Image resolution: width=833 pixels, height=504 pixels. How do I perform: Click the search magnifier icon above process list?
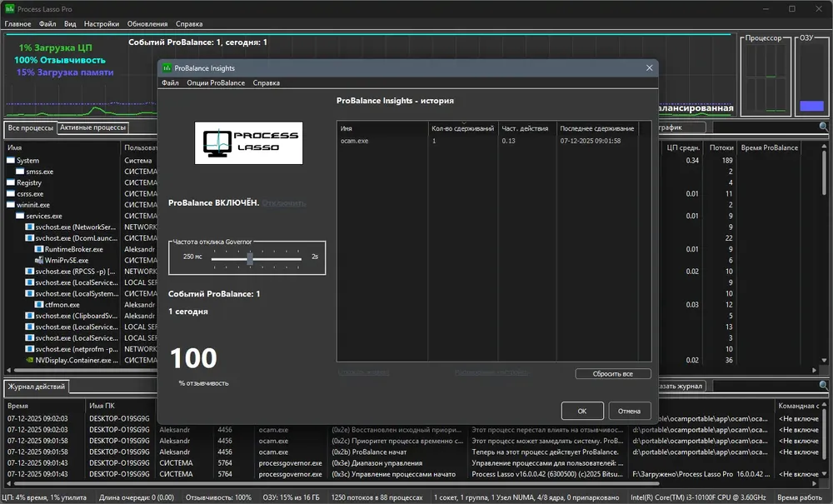[823, 127]
